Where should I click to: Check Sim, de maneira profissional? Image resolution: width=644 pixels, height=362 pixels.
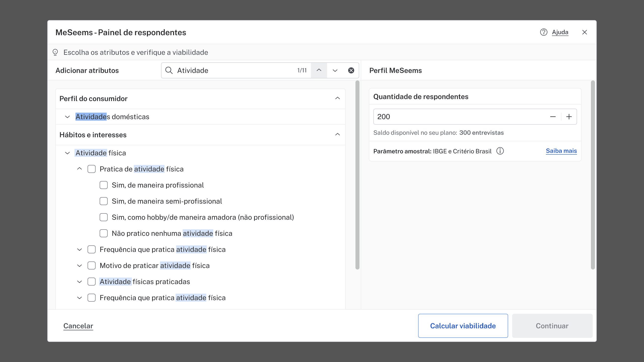103,185
